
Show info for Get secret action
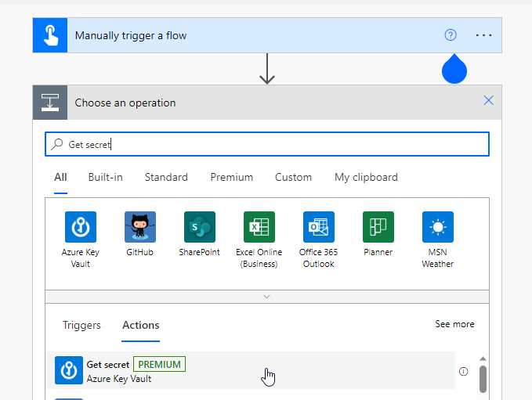click(x=464, y=372)
